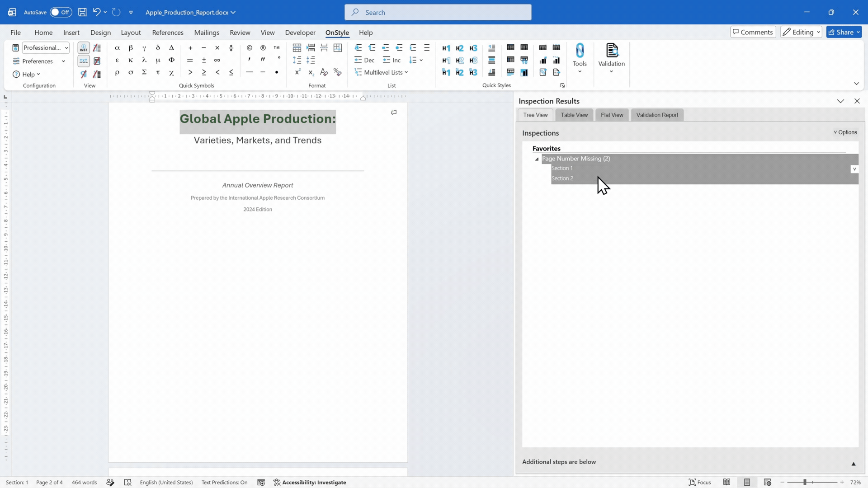Image resolution: width=868 pixels, height=488 pixels.
Task: Insert the alpha symbol
Action: [x=117, y=48]
